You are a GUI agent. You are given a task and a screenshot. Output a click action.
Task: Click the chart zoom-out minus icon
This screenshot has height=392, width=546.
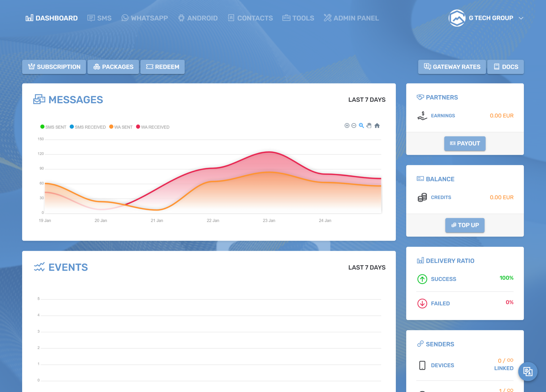click(354, 125)
